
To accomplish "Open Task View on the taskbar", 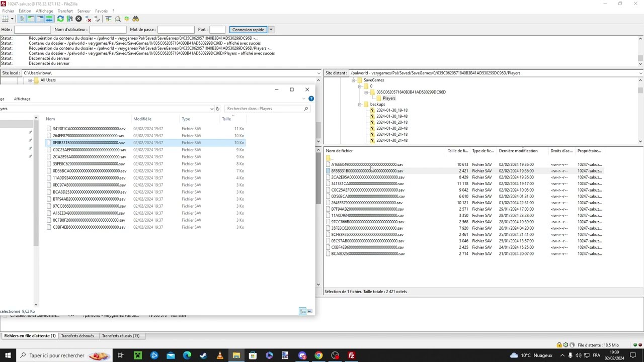I will coord(121,355).
